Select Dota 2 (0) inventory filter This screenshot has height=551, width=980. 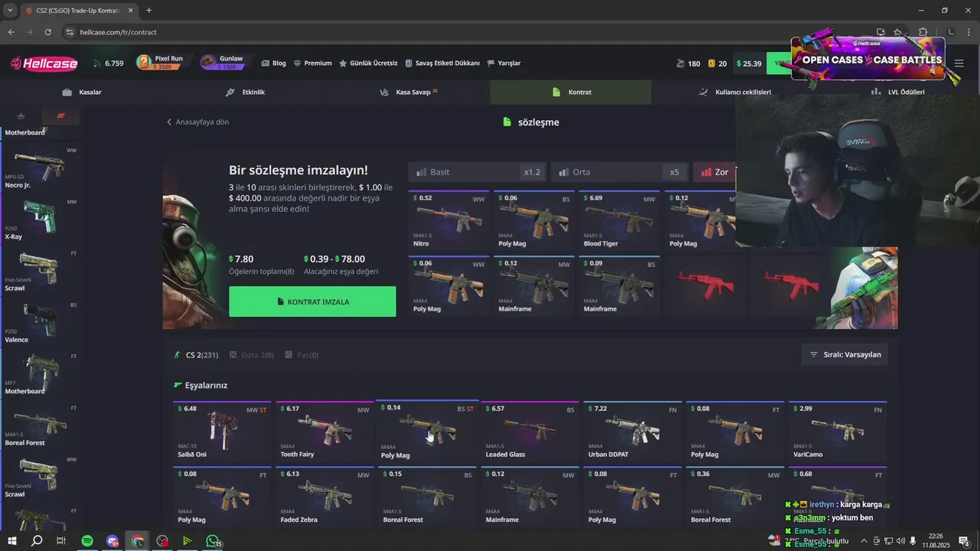[x=252, y=355]
